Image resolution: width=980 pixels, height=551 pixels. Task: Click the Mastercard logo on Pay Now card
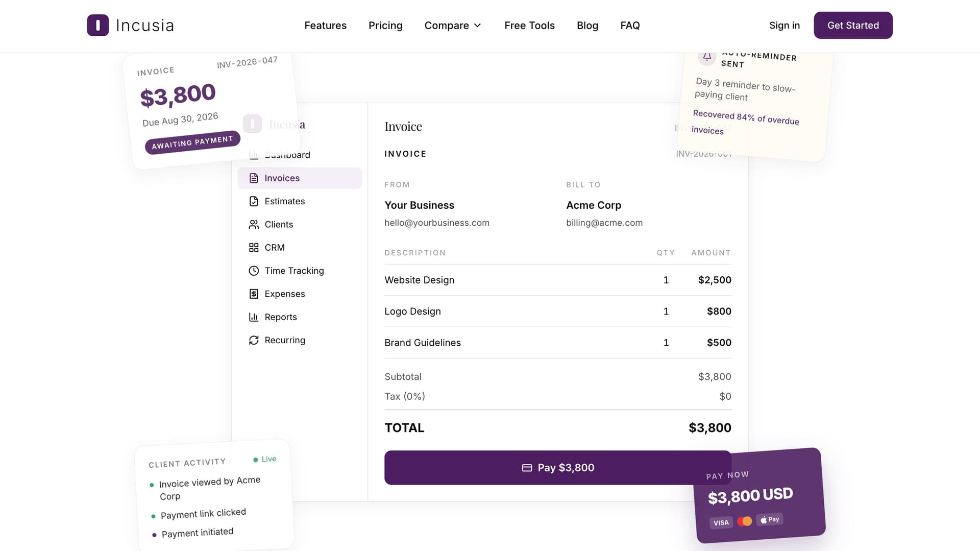click(745, 521)
